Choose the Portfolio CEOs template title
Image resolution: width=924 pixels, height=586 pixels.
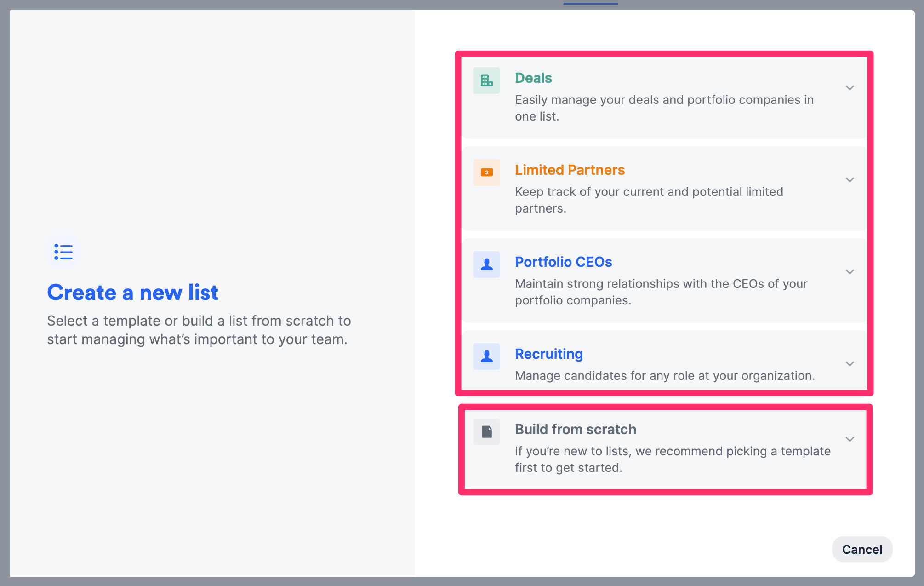(563, 262)
